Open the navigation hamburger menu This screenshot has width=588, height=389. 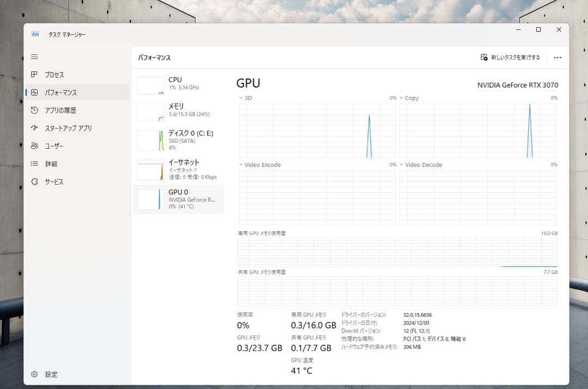(34, 56)
